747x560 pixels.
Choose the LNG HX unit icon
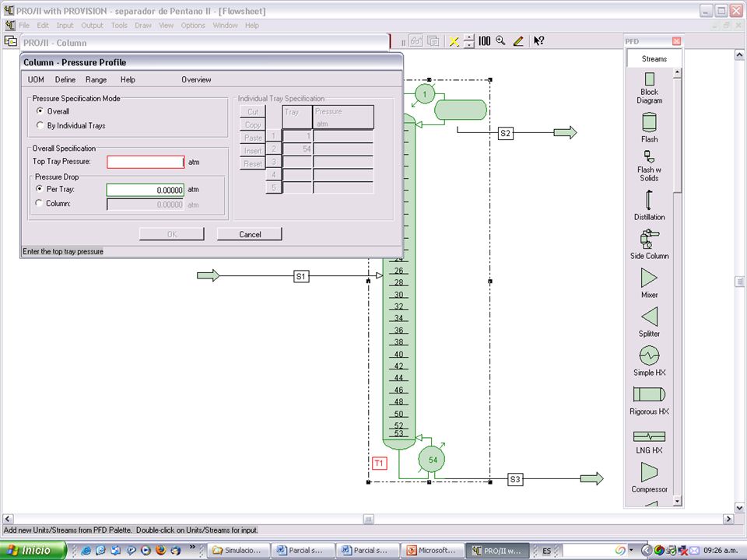pos(649,436)
